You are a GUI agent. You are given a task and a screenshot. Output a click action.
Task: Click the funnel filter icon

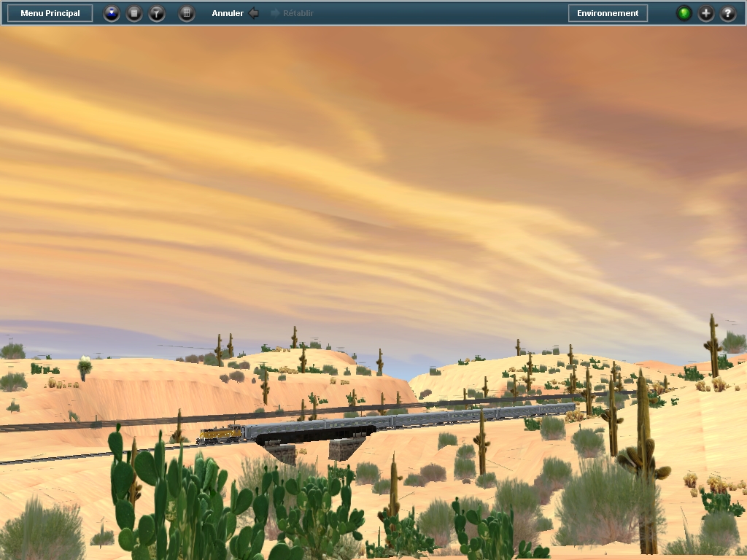(x=157, y=13)
